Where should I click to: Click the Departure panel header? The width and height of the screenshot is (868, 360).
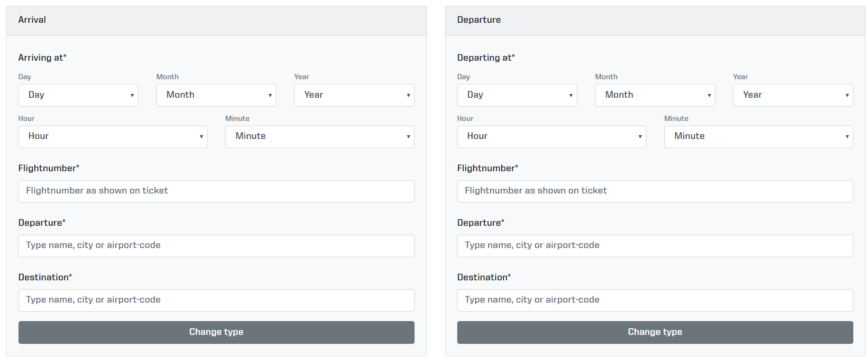click(655, 20)
